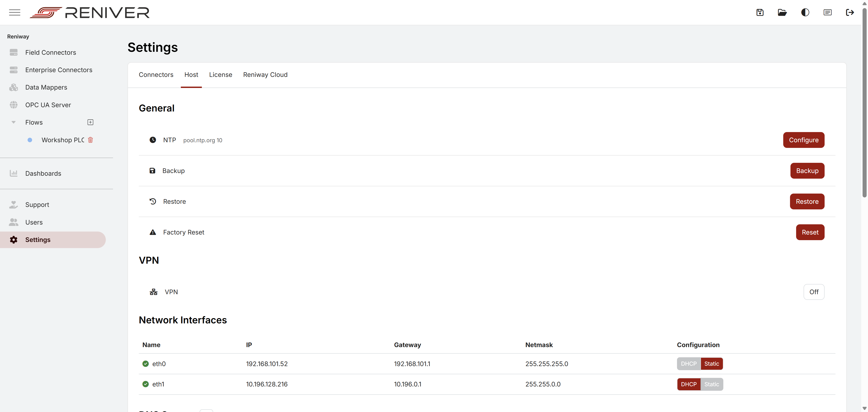Click the Backup button
868x412 pixels.
pyautogui.click(x=807, y=170)
